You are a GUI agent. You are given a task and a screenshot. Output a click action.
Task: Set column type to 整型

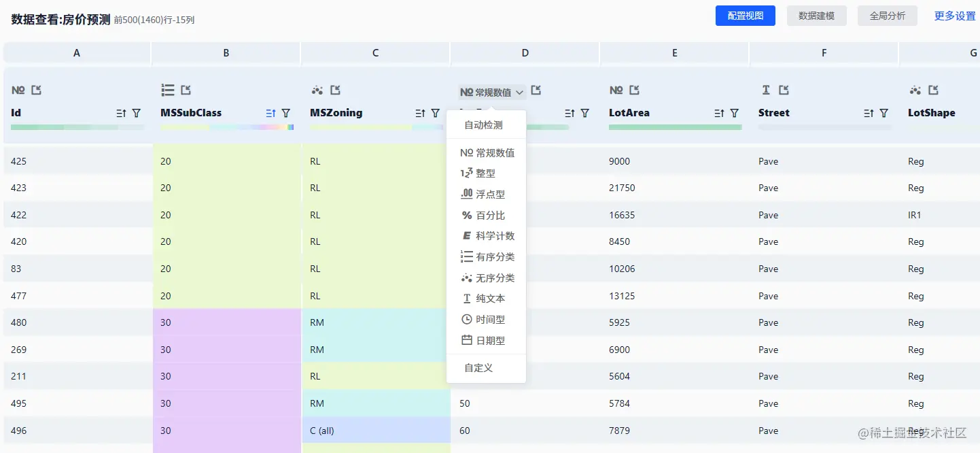(487, 173)
